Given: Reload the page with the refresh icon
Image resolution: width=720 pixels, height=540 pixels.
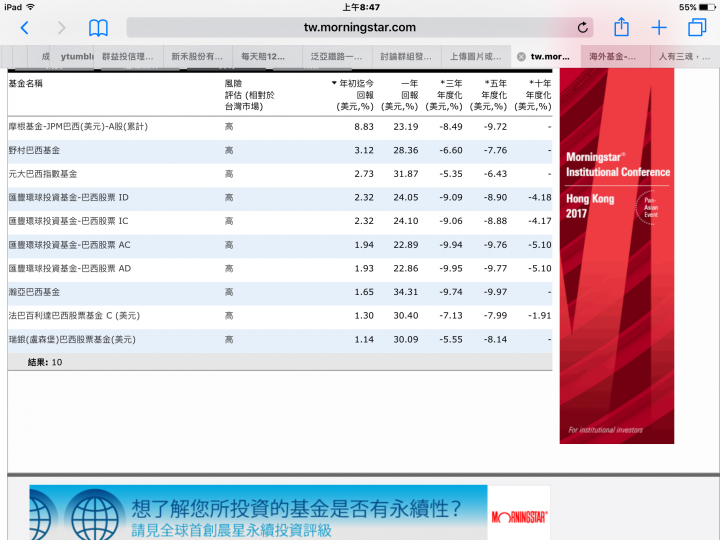Looking at the screenshot, I should click(x=582, y=28).
